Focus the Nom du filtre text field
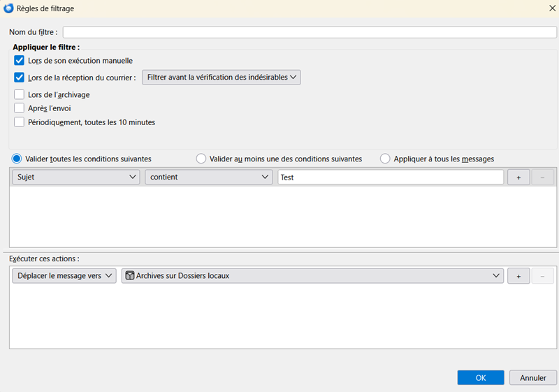The image size is (559, 392). point(310,32)
